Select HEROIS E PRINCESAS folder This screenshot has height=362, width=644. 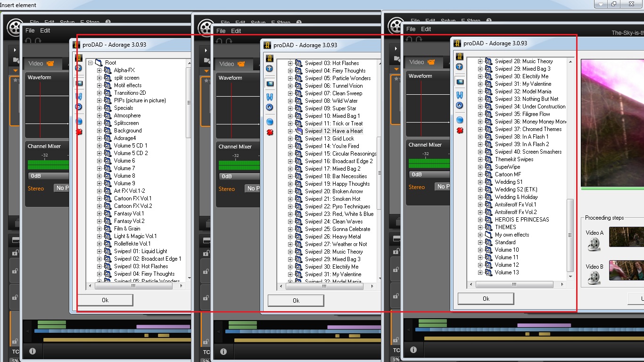[x=522, y=220]
